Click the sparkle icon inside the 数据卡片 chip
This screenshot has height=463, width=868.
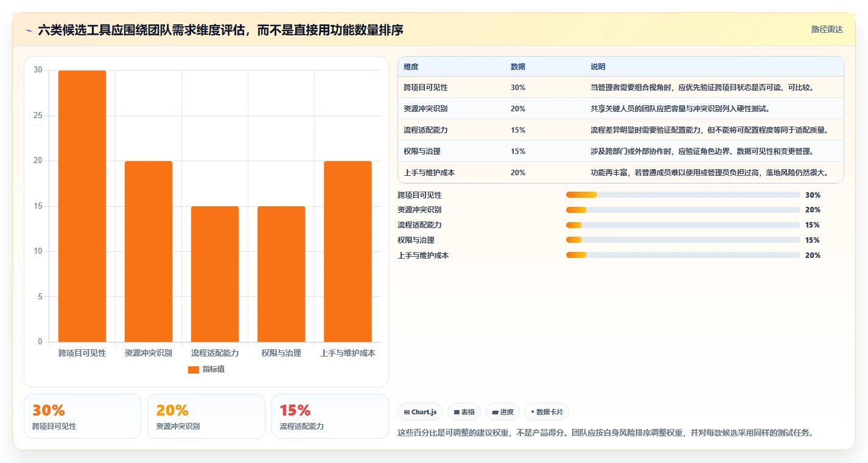pos(533,412)
